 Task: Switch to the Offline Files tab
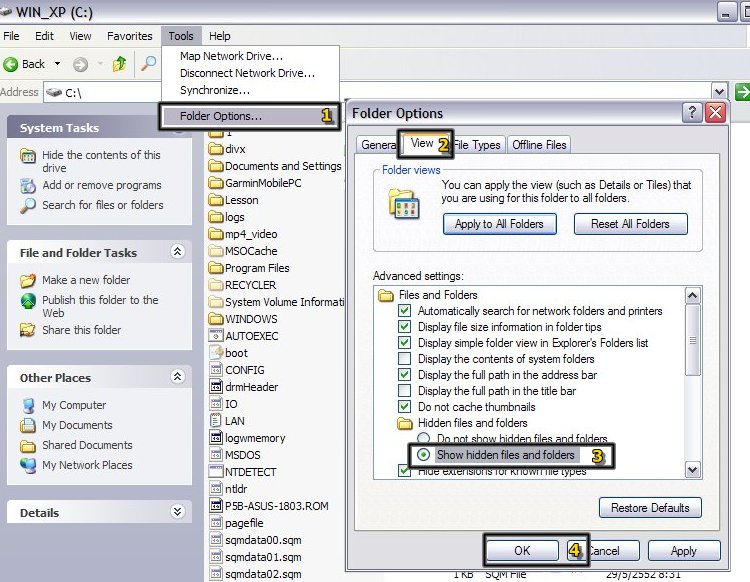539,144
